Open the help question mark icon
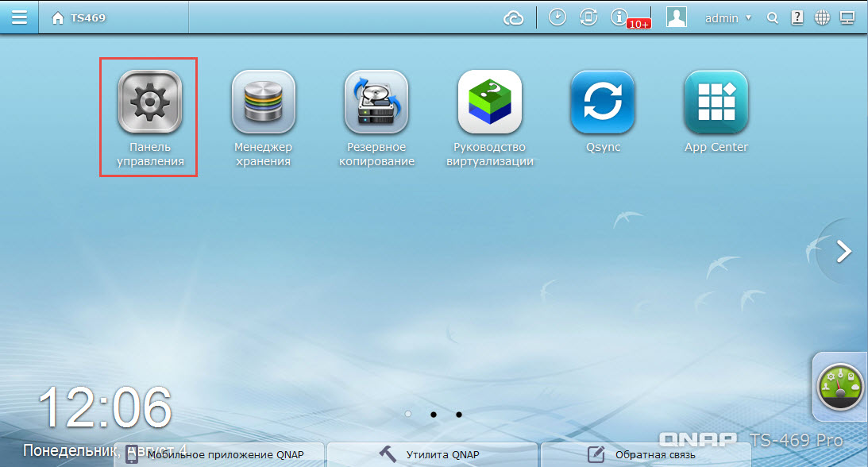The width and height of the screenshot is (868, 467). click(797, 17)
